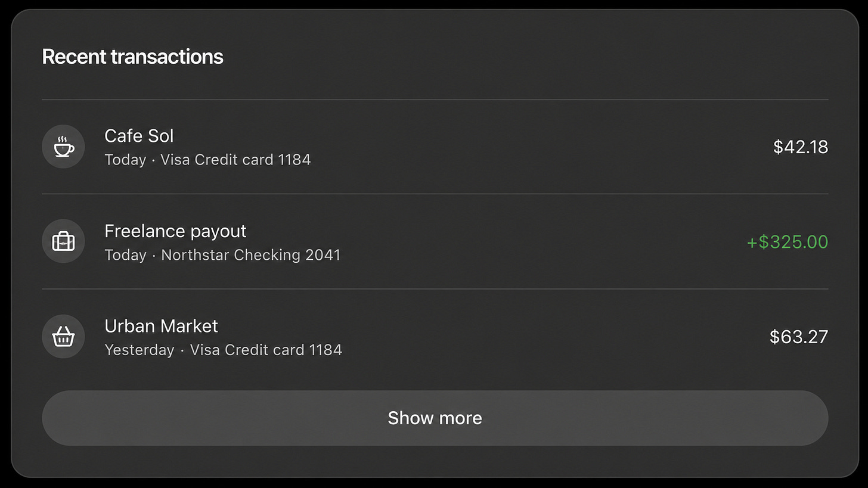Click the Northstar Checking 2041 account label

(251, 255)
